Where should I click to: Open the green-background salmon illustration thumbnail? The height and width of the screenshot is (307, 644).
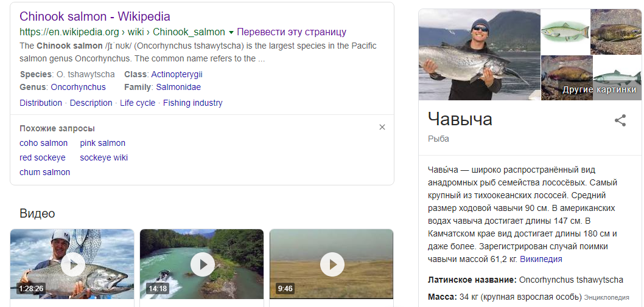click(x=565, y=32)
